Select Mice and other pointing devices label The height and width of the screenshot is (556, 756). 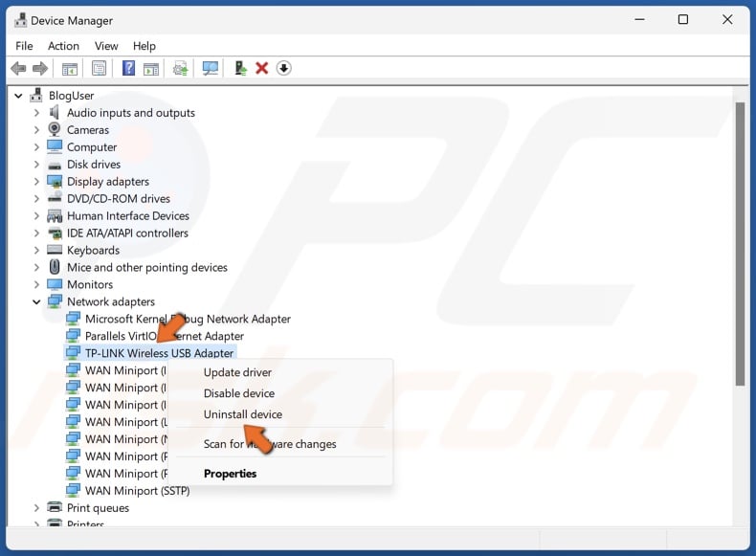[x=147, y=267]
